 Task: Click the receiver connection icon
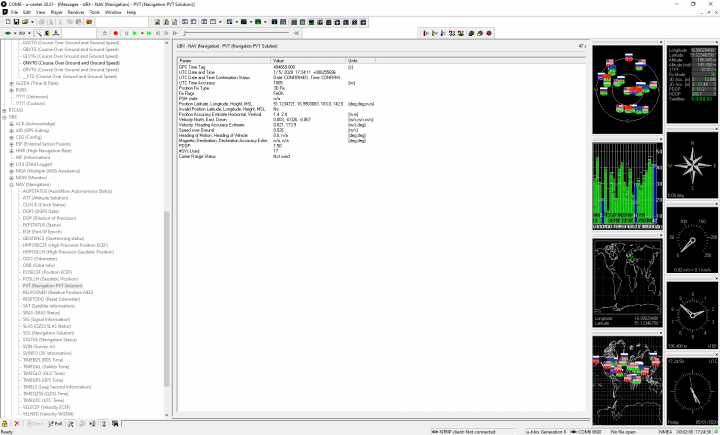tap(8, 33)
